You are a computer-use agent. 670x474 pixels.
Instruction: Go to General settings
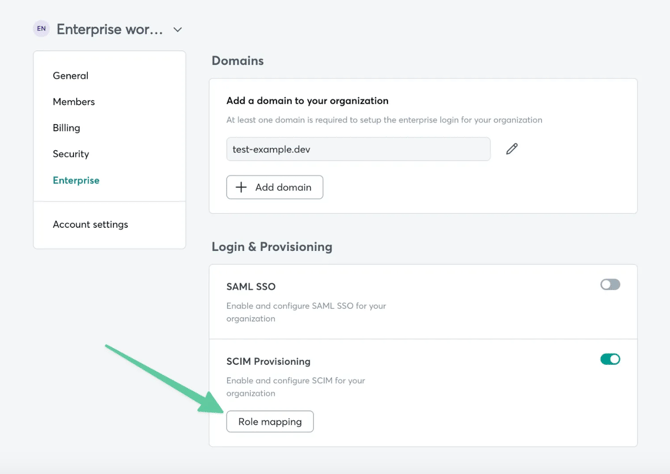point(70,76)
